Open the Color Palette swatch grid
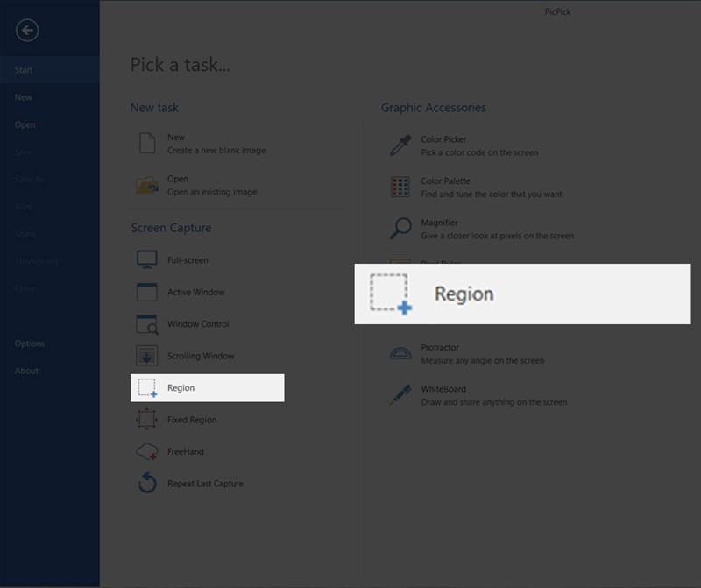The height and width of the screenshot is (588, 701). (400, 187)
